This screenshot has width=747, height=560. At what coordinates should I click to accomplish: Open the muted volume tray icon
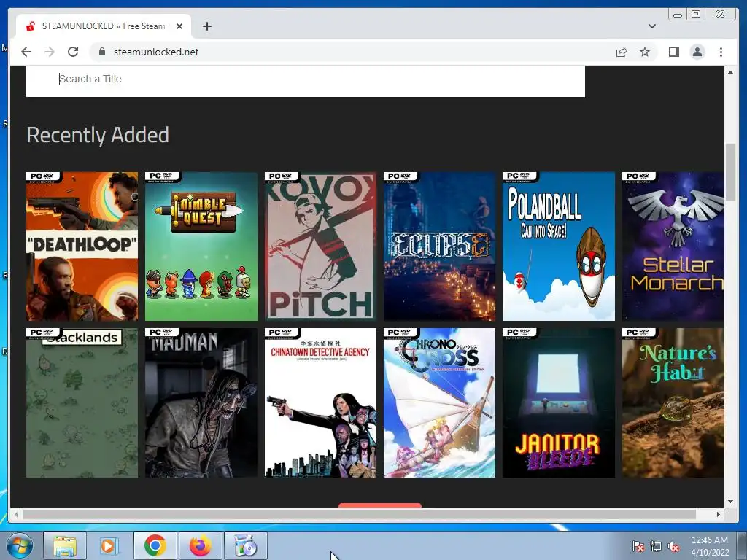(673, 546)
